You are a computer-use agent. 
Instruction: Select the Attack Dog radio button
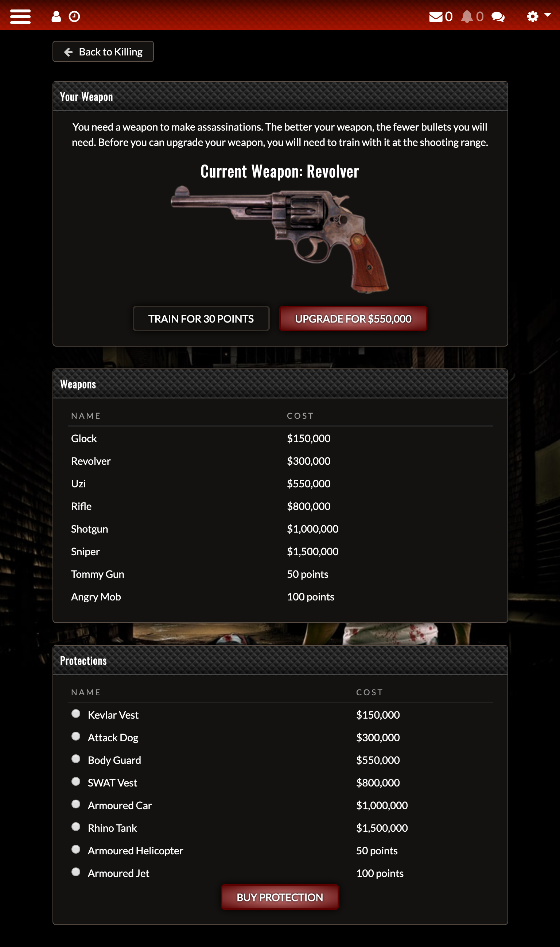click(x=76, y=736)
